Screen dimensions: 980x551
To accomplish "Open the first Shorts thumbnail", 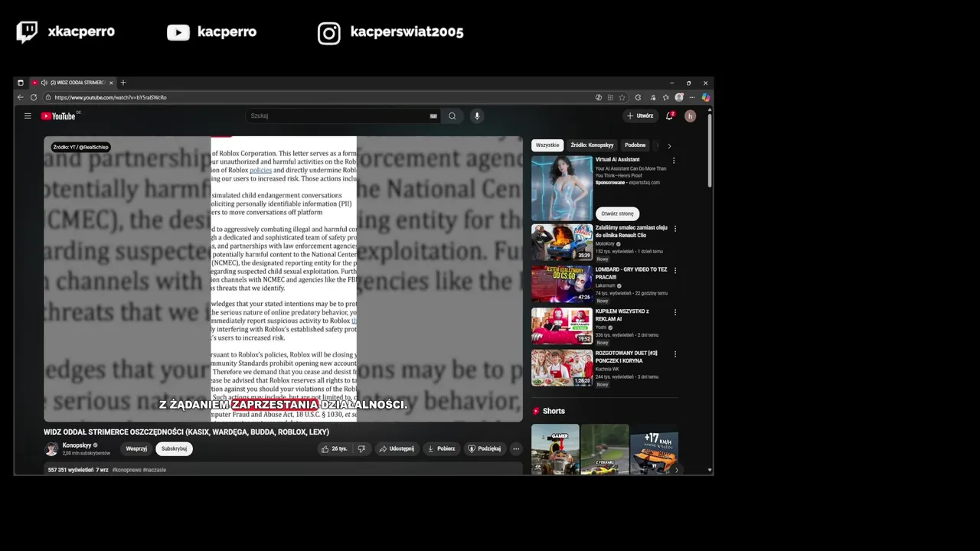I will (555, 449).
